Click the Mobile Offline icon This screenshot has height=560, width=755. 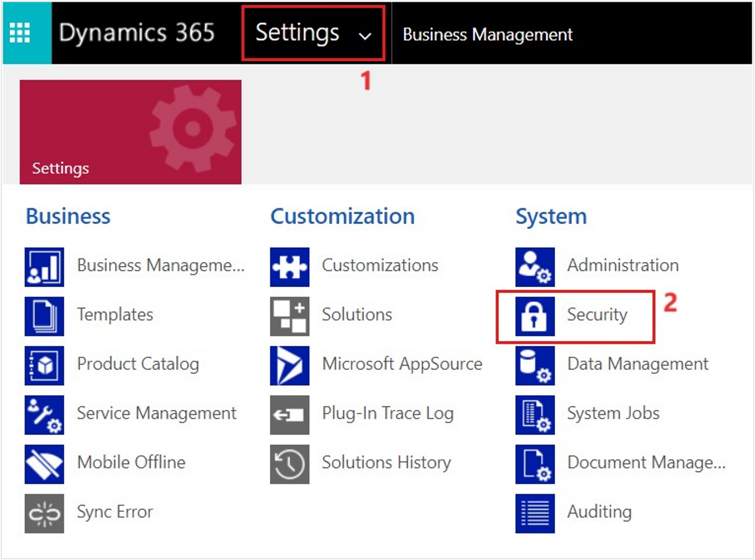tap(44, 464)
